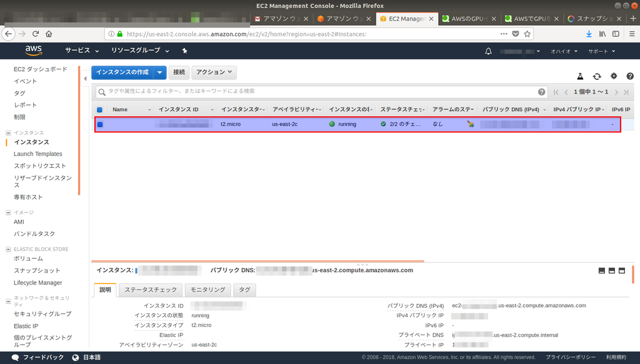Screen dimensions: 640x364
Task: Click the pin shortcut icon in navbar
Action: [x=184, y=51]
